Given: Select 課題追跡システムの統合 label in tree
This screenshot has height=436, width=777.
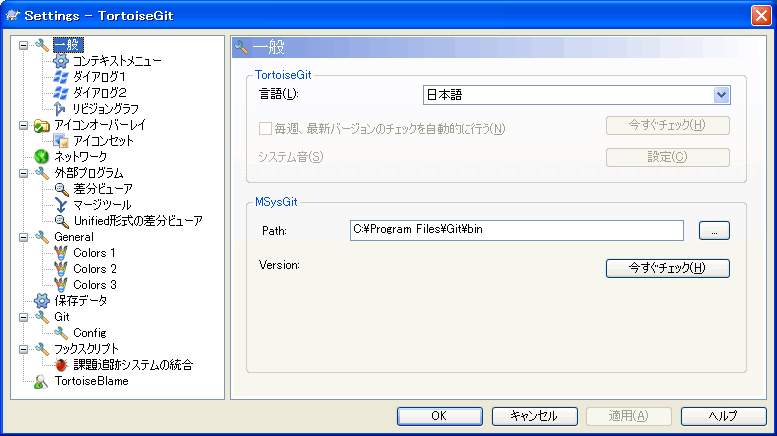Looking at the screenshot, I should pos(133,365).
